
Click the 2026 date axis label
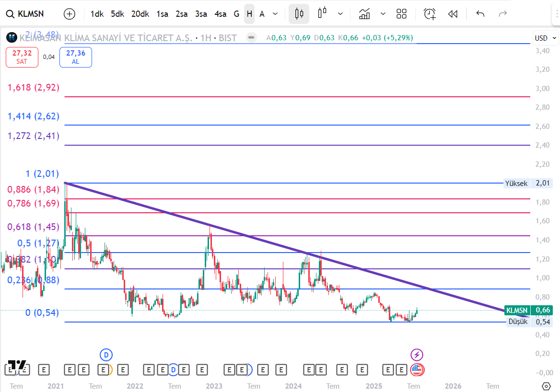coord(453,386)
